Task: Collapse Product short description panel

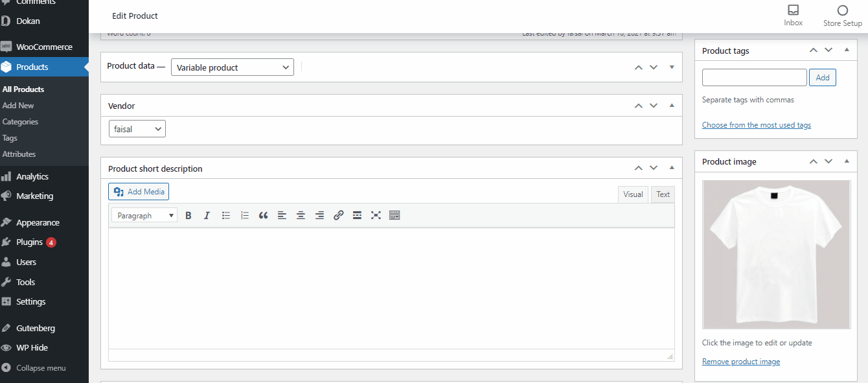Action: 672,168
